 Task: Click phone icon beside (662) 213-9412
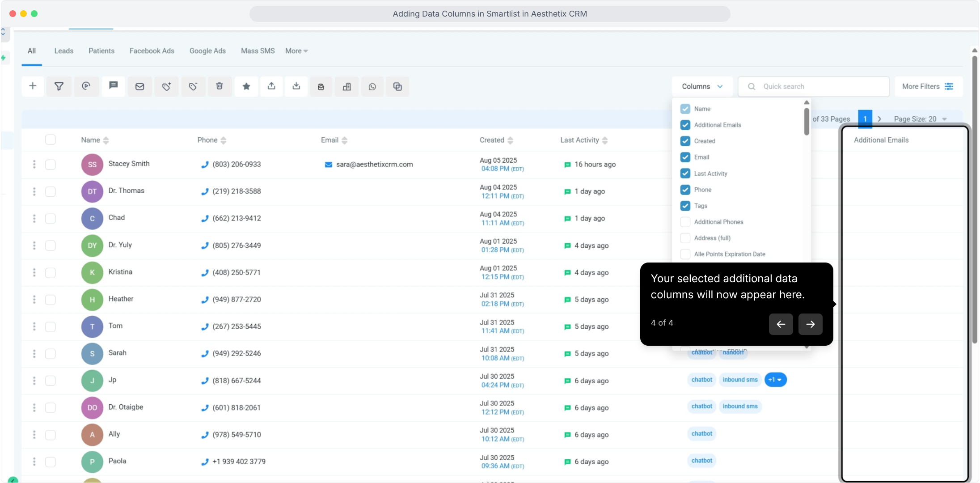(x=205, y=218)
